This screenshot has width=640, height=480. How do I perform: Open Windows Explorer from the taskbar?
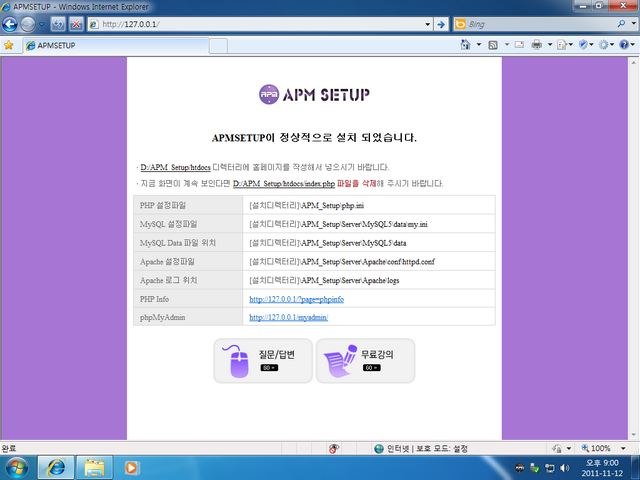click(94, 468)
